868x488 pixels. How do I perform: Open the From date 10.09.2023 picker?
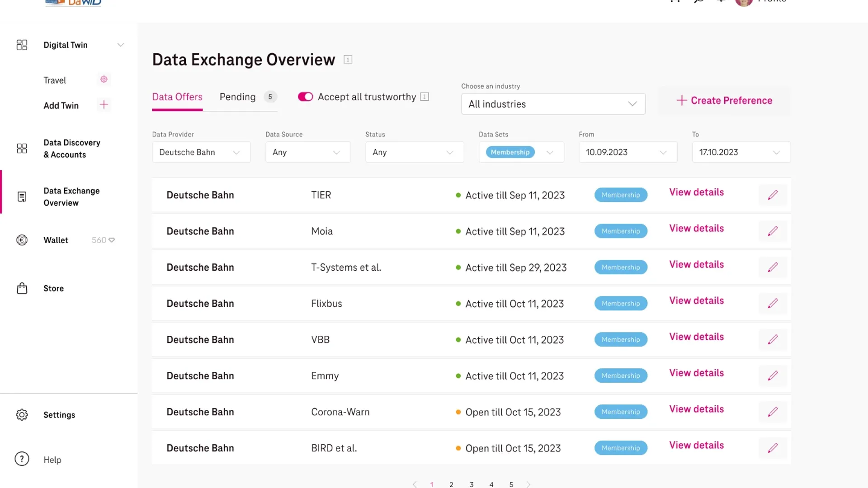click(627, 152)
